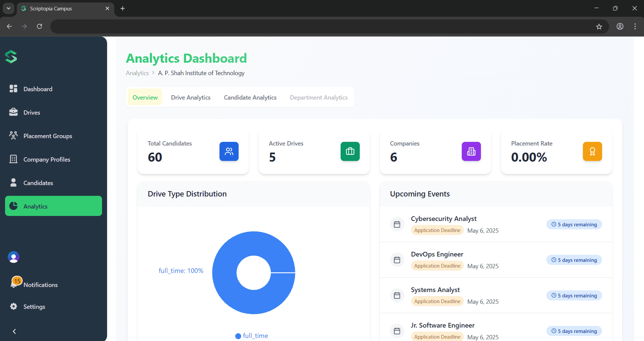
Task: Collapse the sidebar using bottom chevron
Action: 14,331
